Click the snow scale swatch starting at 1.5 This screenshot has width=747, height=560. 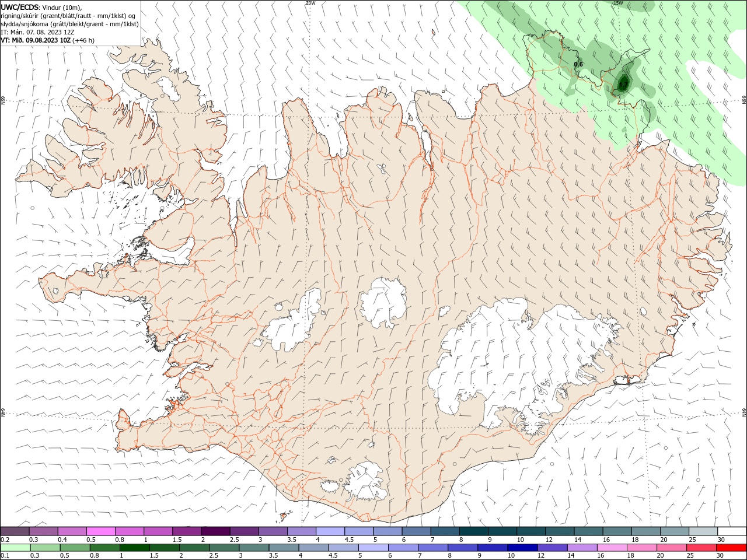[x=187, y=531]
